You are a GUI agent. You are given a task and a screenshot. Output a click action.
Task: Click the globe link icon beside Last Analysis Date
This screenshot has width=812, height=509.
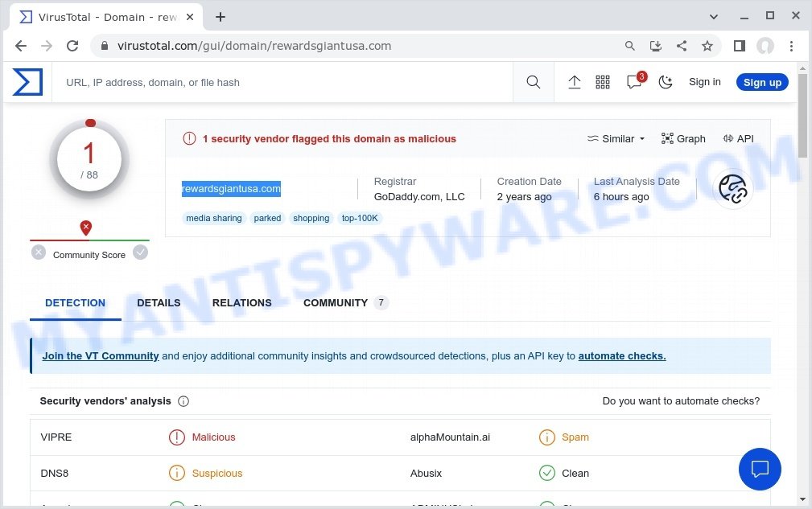tap(733, 189)
